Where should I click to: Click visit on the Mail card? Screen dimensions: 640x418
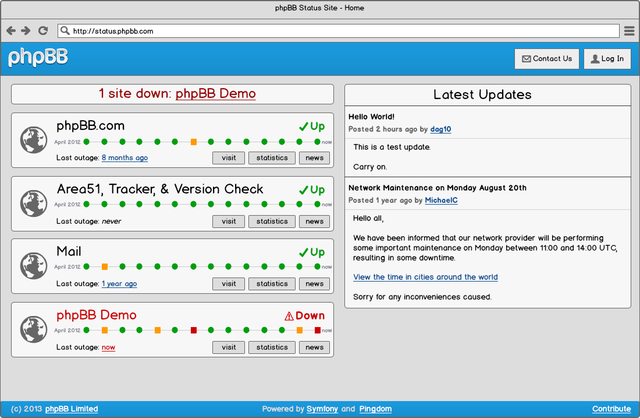coord(229,284)
